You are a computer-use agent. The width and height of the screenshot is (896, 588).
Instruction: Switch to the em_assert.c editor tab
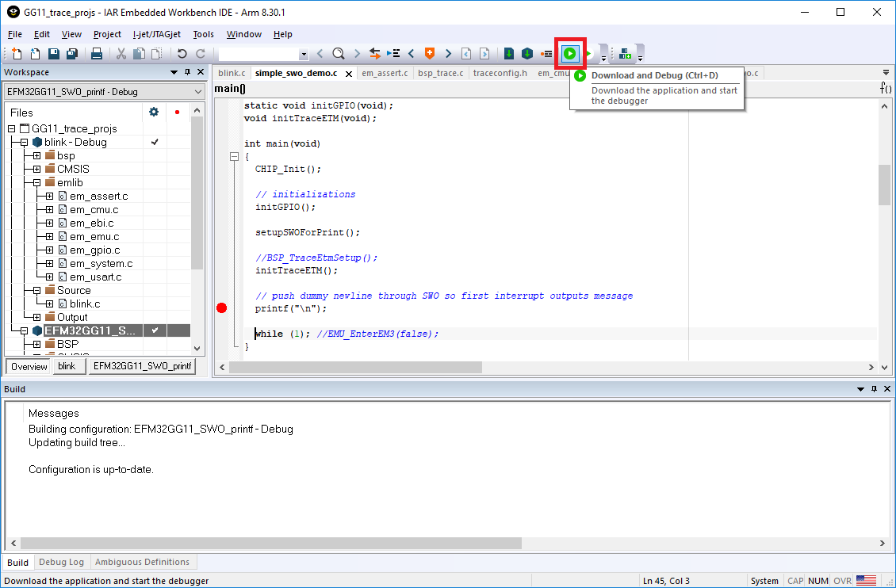pos(384,73)
